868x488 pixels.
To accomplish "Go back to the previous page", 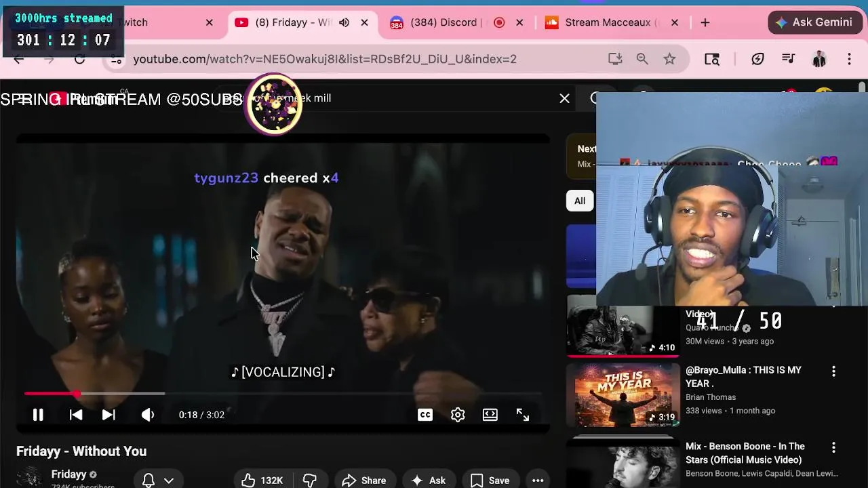I will click(19, 59).
